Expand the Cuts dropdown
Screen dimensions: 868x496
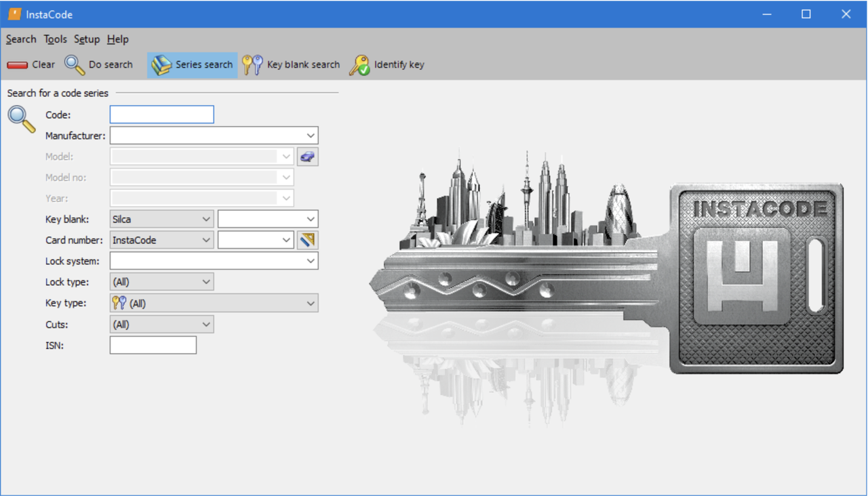point(206,325)
